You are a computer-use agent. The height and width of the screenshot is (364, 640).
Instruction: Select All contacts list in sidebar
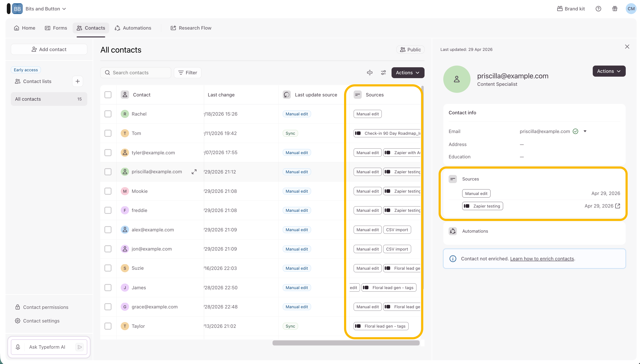pyautogui.click(x=49, y=99)
